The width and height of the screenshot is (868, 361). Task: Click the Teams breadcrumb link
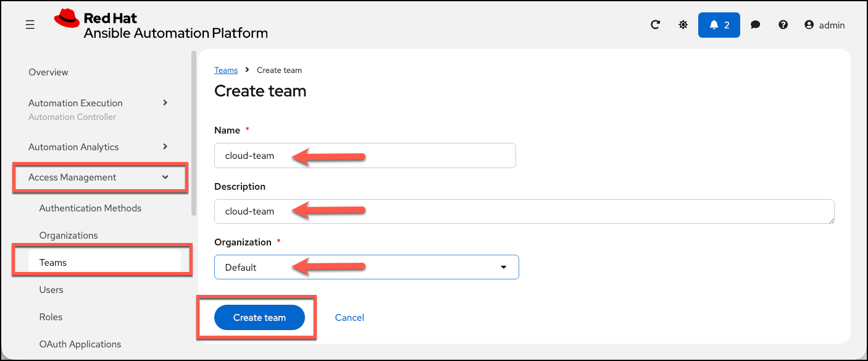(226, 70)
